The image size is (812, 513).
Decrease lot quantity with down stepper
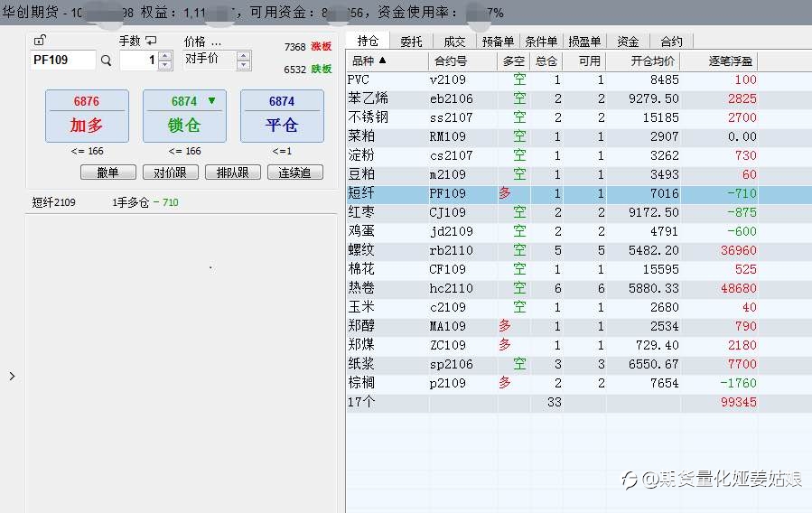(x=165, y=65)
